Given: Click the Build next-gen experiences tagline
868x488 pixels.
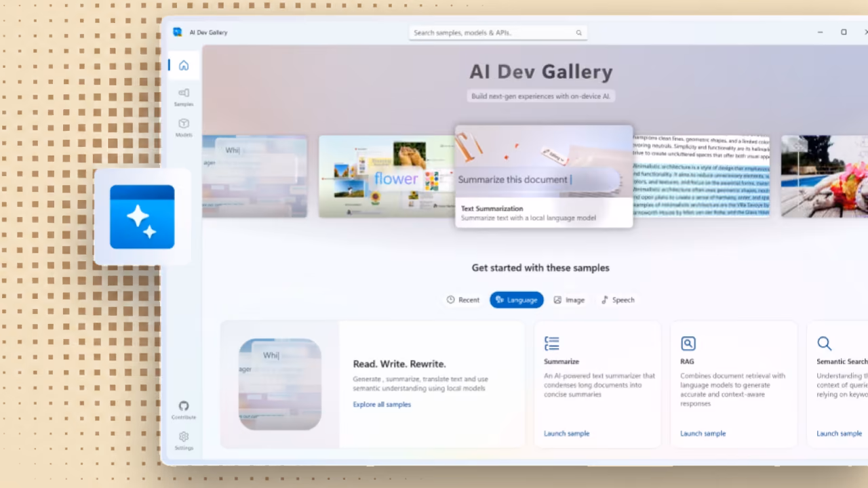Looking at the screenshot, I should [541, 96].
